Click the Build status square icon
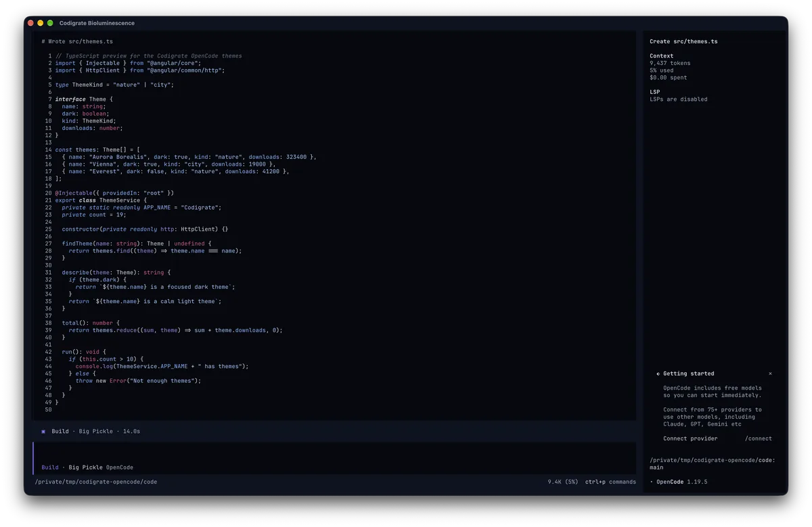 point(43,431)
